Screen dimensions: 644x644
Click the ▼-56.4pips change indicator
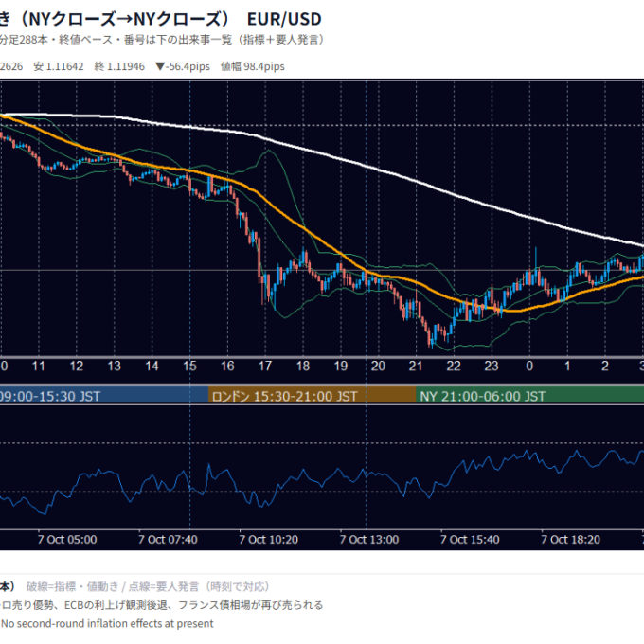click(183, 66)
